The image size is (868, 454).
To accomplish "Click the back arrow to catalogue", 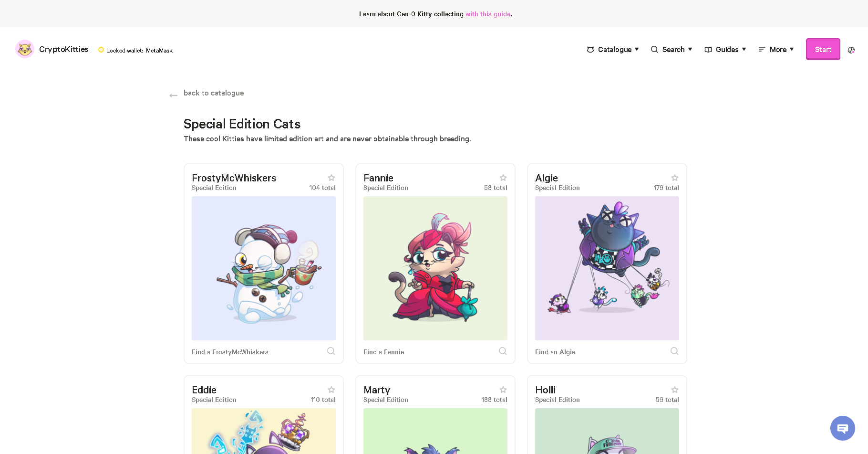I will [173, 95].
